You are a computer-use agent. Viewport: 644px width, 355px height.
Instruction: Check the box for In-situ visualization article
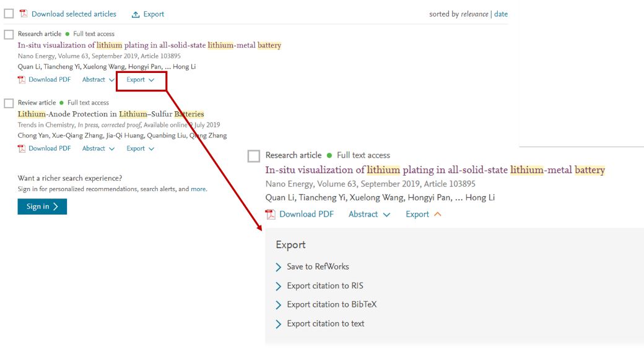click(9, 35)
